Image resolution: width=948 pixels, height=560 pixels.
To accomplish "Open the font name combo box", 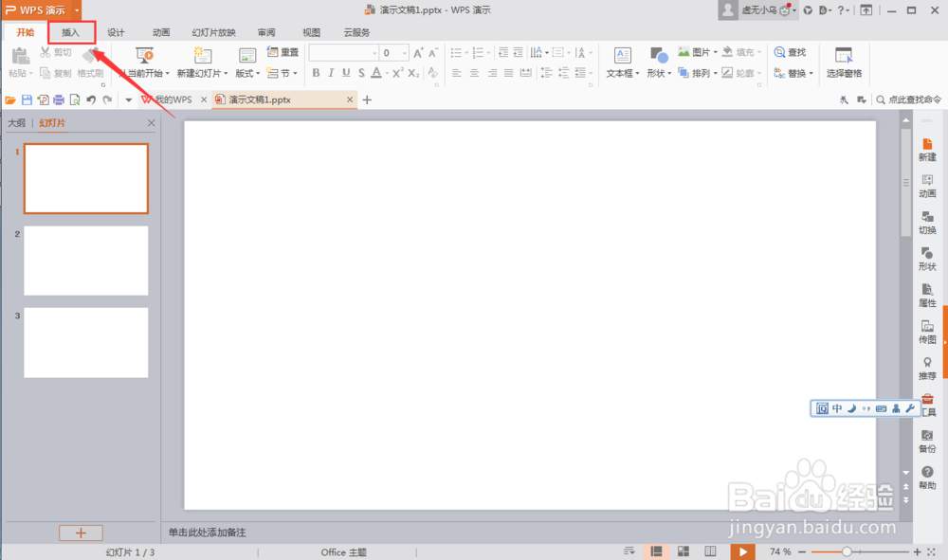I will (x=343, y=53).
